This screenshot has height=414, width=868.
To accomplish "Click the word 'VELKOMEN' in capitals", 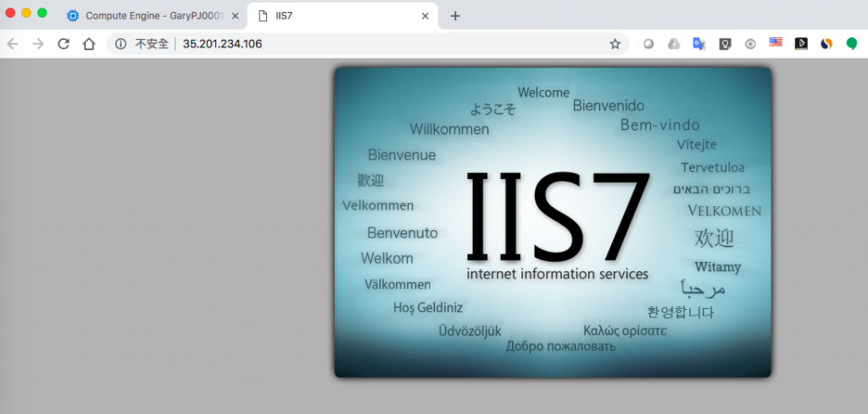I will 724,210.
